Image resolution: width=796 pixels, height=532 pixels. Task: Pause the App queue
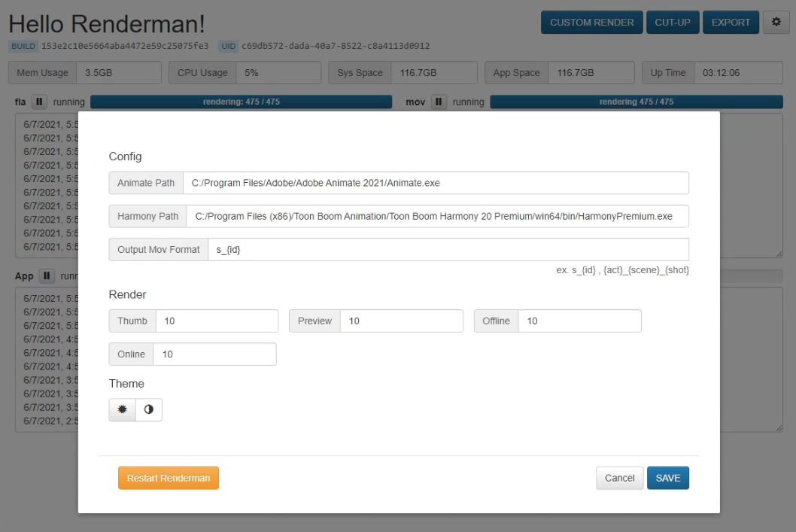pos(47,276)
